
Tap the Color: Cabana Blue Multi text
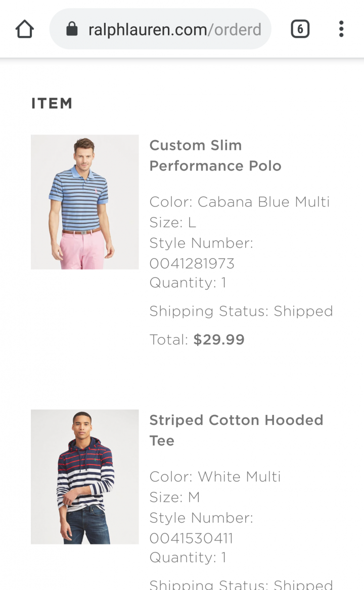pos(240,202)
